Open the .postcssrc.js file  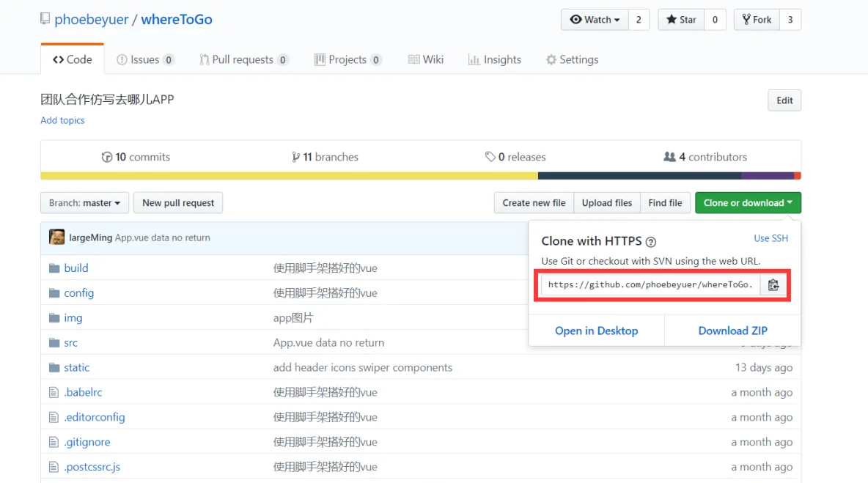pos(92,467)
